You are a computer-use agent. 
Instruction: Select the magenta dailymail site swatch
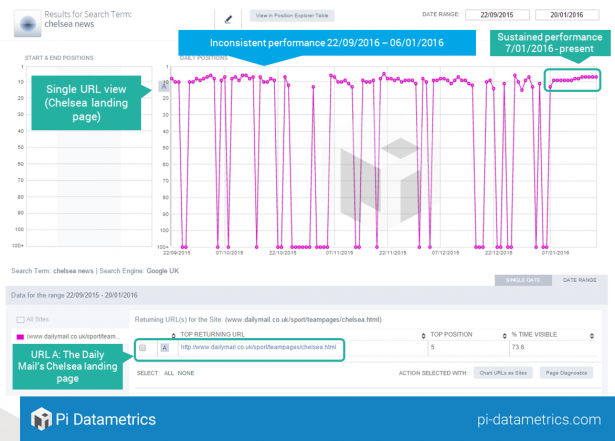point(20,337)
